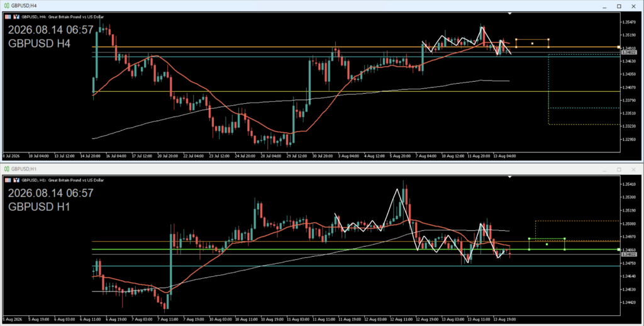Grab the chart shift triangle in H4 window

tap(509, 14)
